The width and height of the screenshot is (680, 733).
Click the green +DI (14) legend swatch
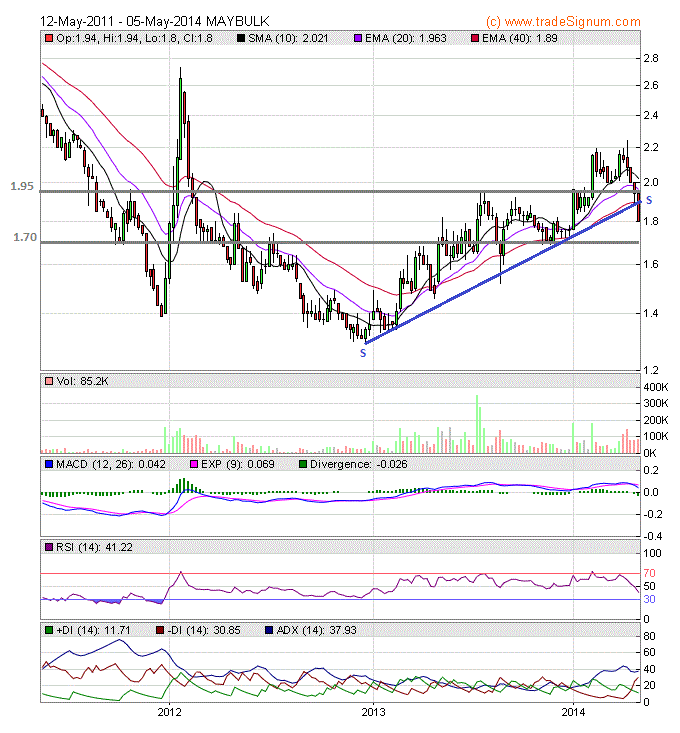pos(49,631)
